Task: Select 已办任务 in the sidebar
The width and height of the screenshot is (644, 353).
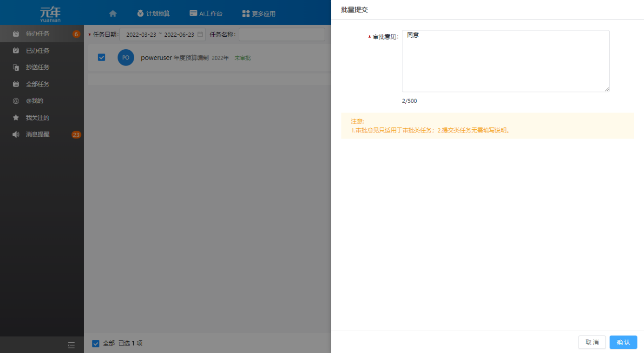Action: point(38,51)
